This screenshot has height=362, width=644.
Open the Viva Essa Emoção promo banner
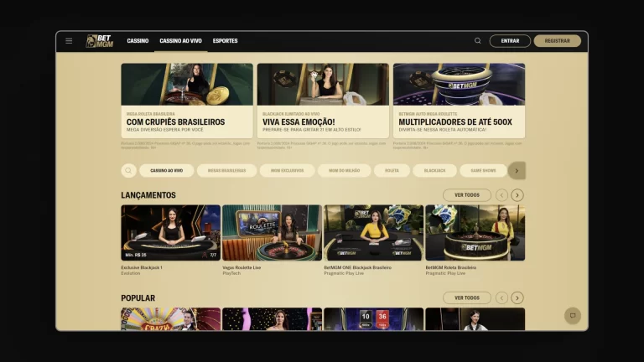point(323,101)
